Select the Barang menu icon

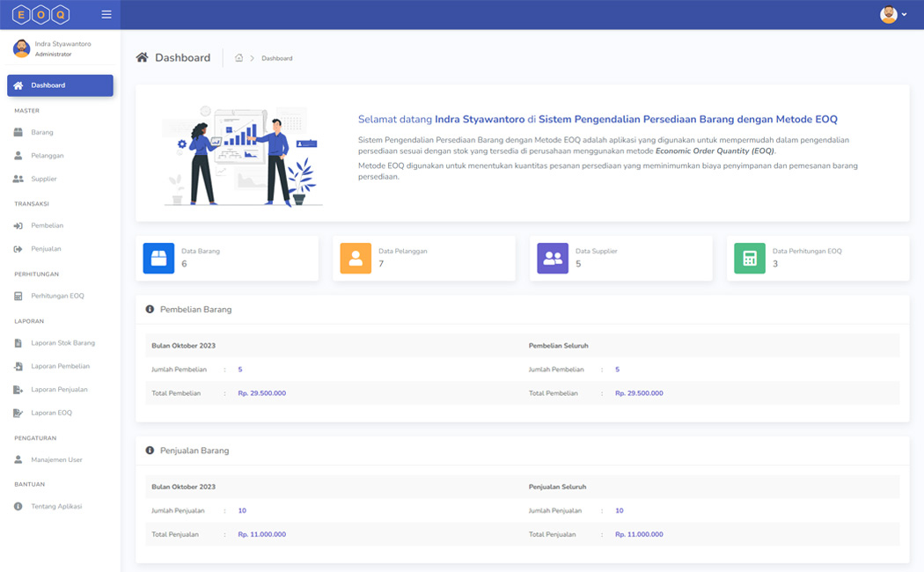point(18,132)
